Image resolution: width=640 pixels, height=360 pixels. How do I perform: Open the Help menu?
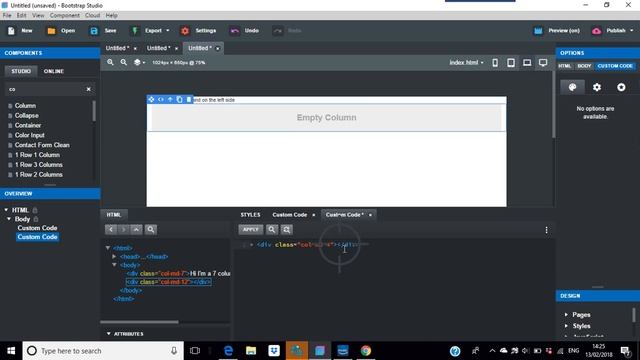pos(111,16)
